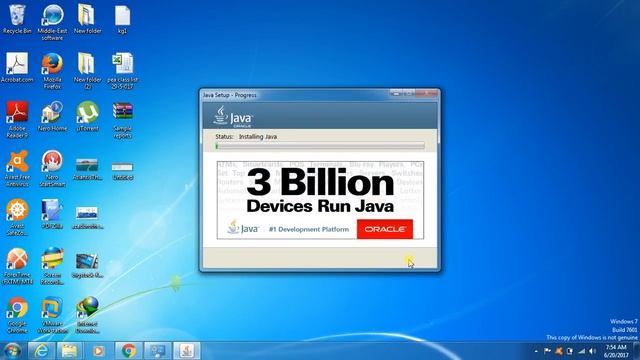640x360 pixels.
Task: Click the Java logo in dialog header
Action: pos(233,116)
